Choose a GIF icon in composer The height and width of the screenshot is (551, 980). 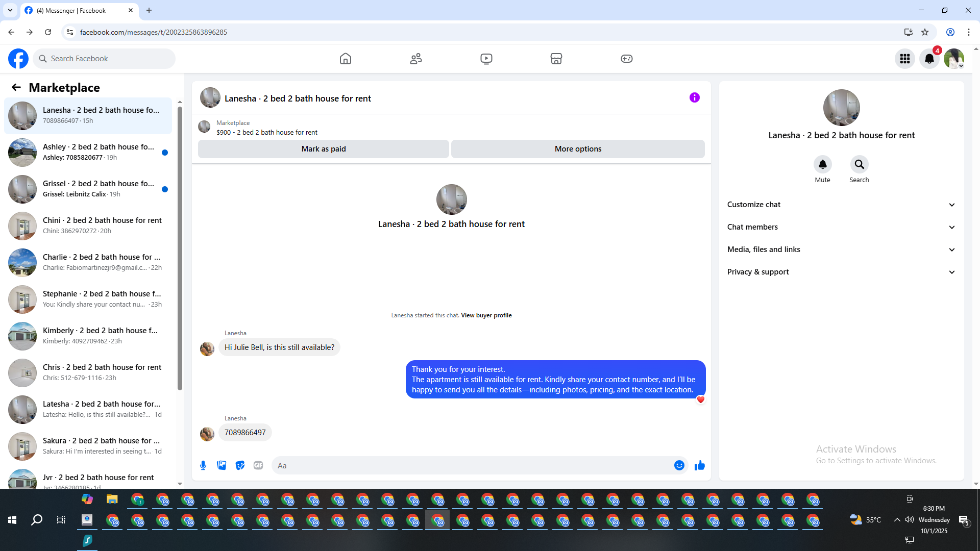click(x=258, y=465)
